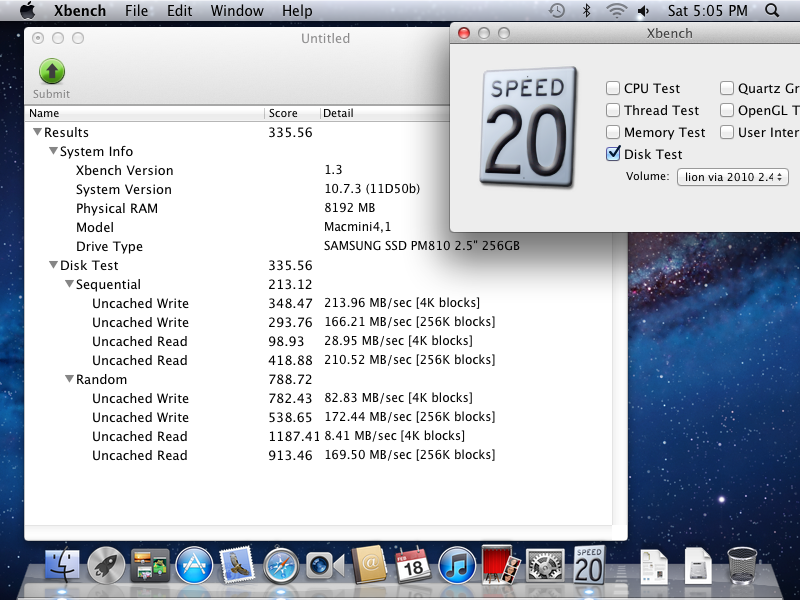Open the Apple menu
The height and width of the screenshot is (600, 800).
pyautogui.click(x=28, y=10)
